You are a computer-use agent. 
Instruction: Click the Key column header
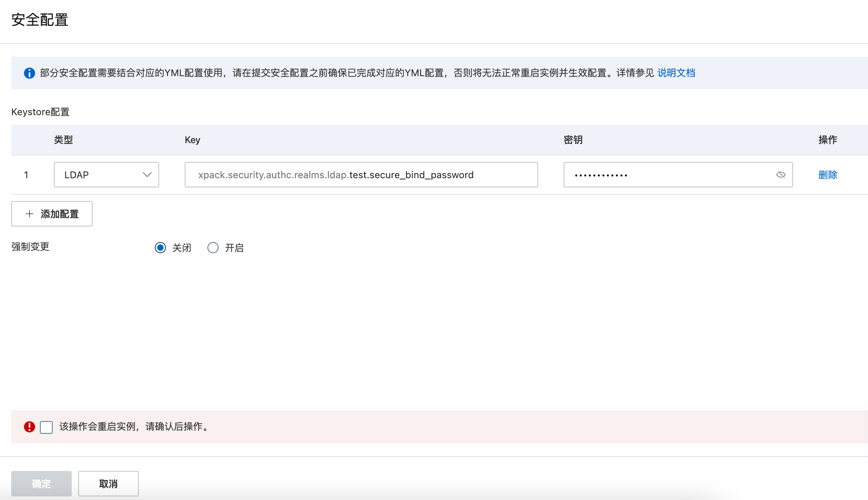click(192, 140)
